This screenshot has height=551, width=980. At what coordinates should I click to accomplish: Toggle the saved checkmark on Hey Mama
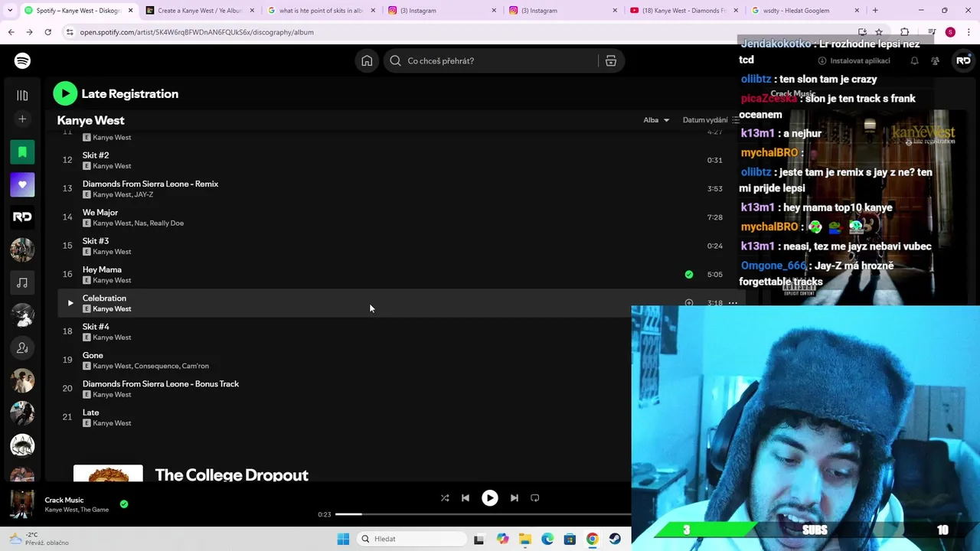point(689,274)
